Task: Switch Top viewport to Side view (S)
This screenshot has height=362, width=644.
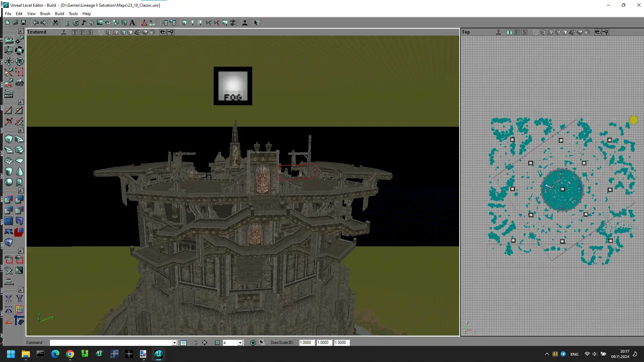Action: coord(524,32)
